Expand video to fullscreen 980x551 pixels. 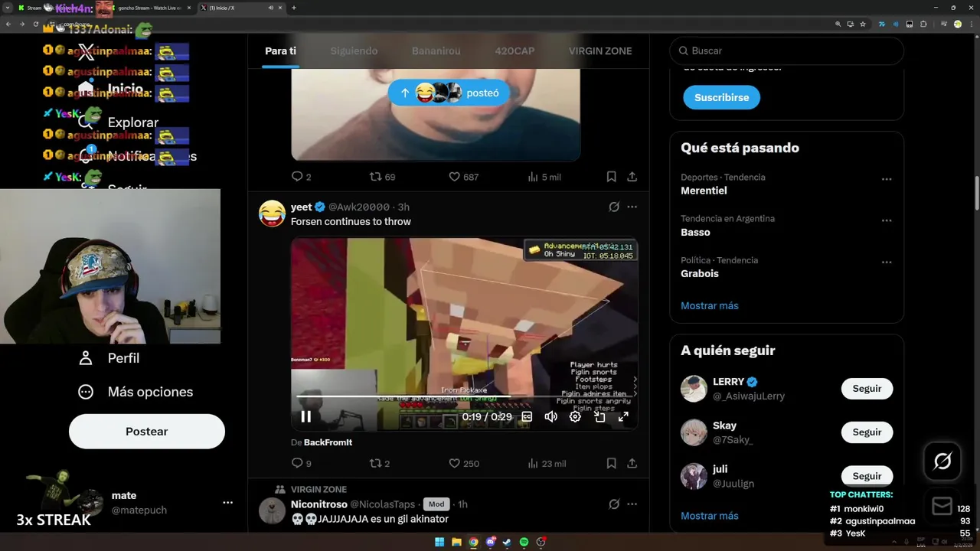point(623,417)
